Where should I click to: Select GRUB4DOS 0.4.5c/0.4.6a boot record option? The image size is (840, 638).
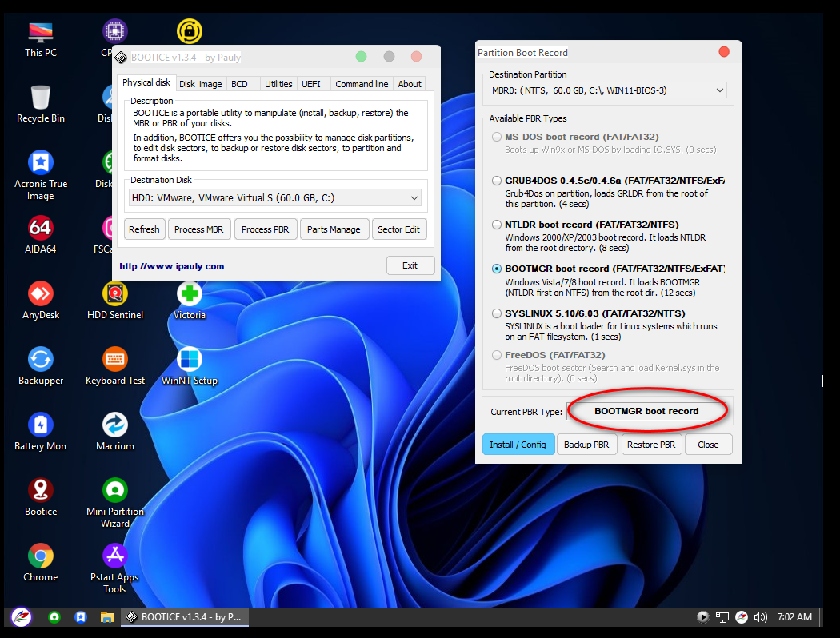coord(497,181)
